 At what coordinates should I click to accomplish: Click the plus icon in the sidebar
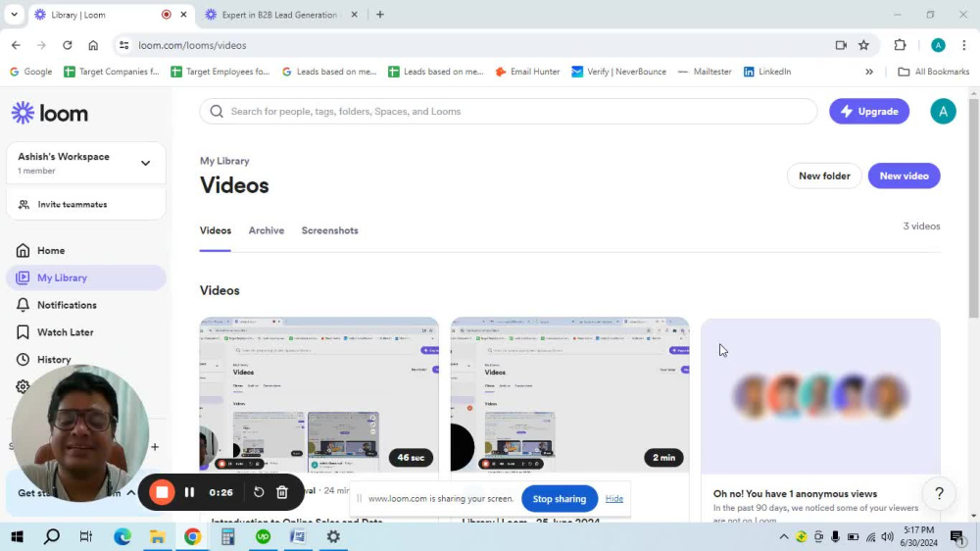pyautogui.click(x=155, y=447)
